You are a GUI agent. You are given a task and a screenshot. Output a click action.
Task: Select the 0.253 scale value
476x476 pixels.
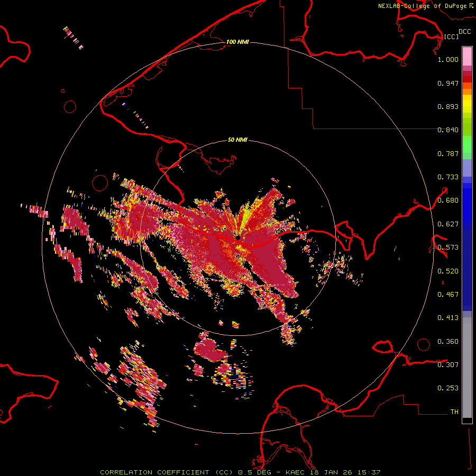(x=448, y=388)
